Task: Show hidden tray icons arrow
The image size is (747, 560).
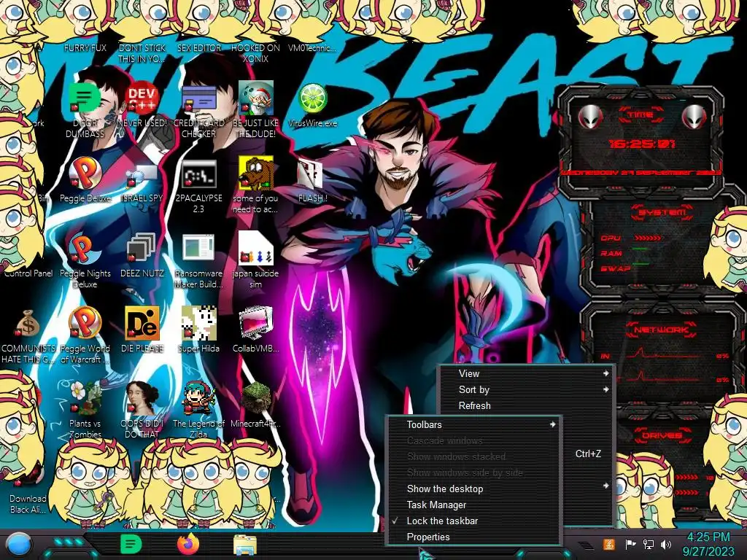Action: tap(585, 544)
